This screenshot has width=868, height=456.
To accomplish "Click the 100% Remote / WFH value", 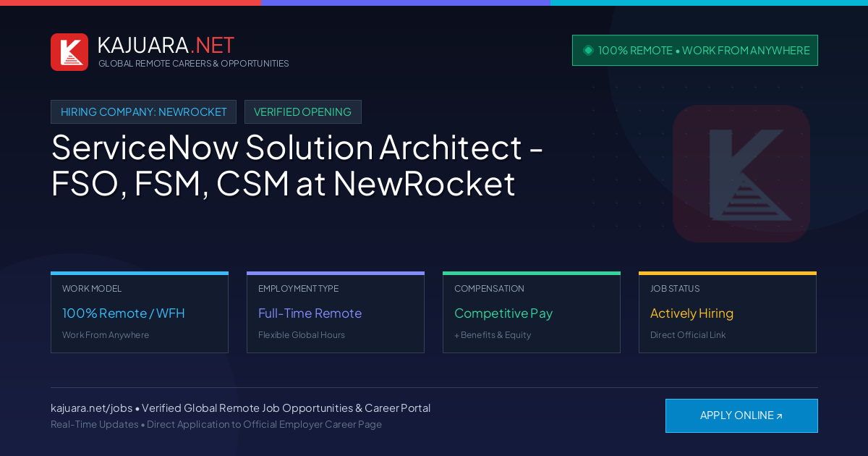I will [x=123, y=313].
